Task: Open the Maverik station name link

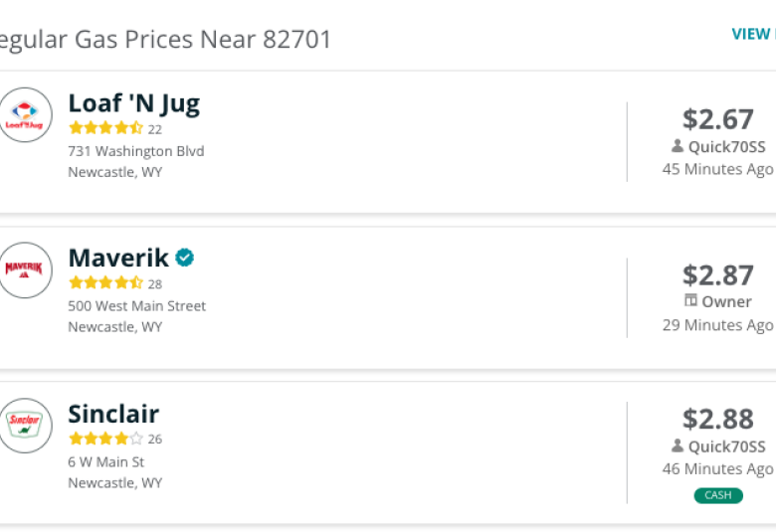Action: 118,258
